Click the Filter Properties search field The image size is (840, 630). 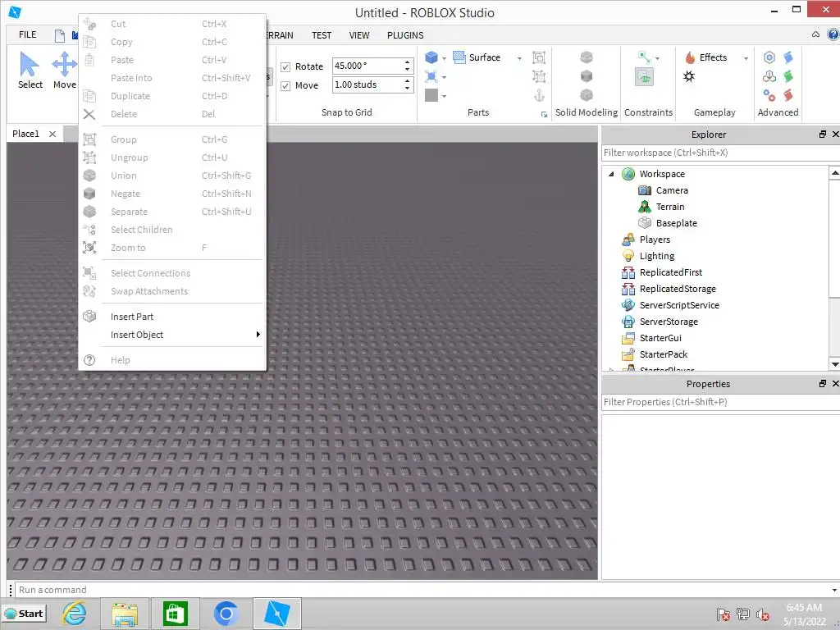720,402
